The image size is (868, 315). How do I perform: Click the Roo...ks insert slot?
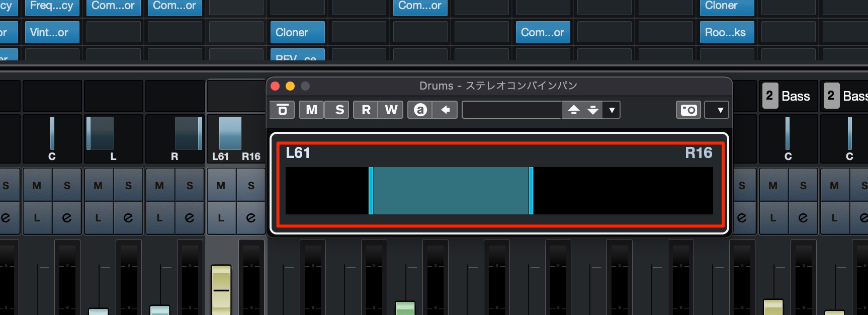[727, 32]
